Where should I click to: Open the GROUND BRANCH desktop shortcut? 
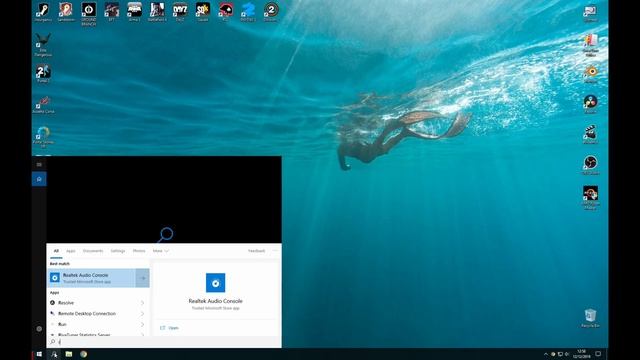click(89, 14)
